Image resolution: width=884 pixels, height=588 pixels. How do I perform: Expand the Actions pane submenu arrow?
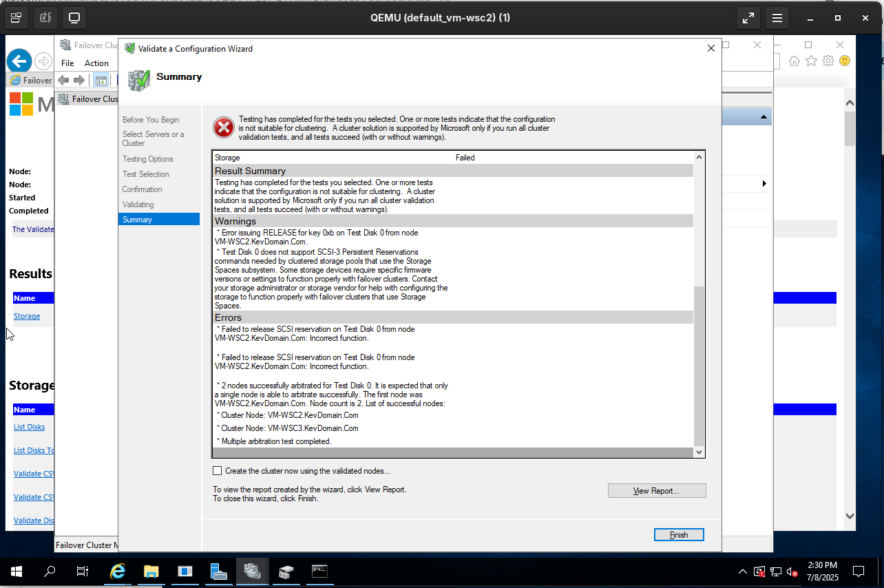pos(764,184)
